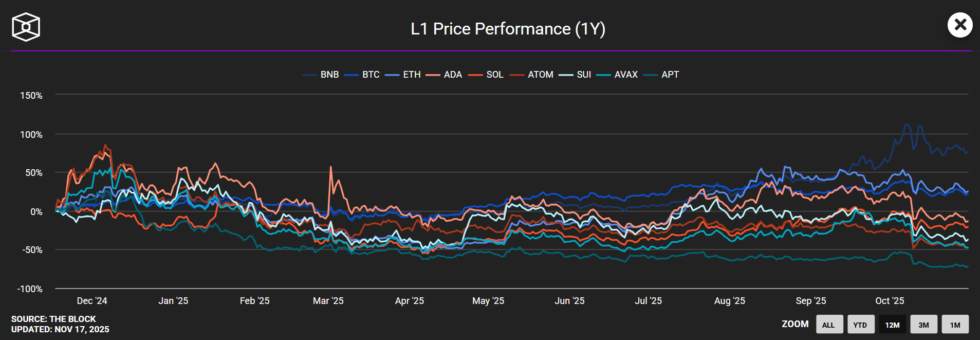Set zoom range to ALL

[x=829, y=325]
